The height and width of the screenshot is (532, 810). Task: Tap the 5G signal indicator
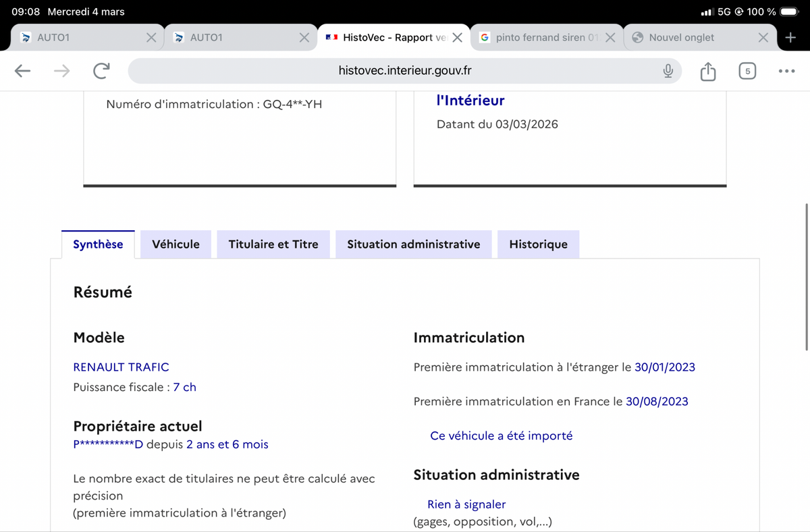(x=724, y=11)
